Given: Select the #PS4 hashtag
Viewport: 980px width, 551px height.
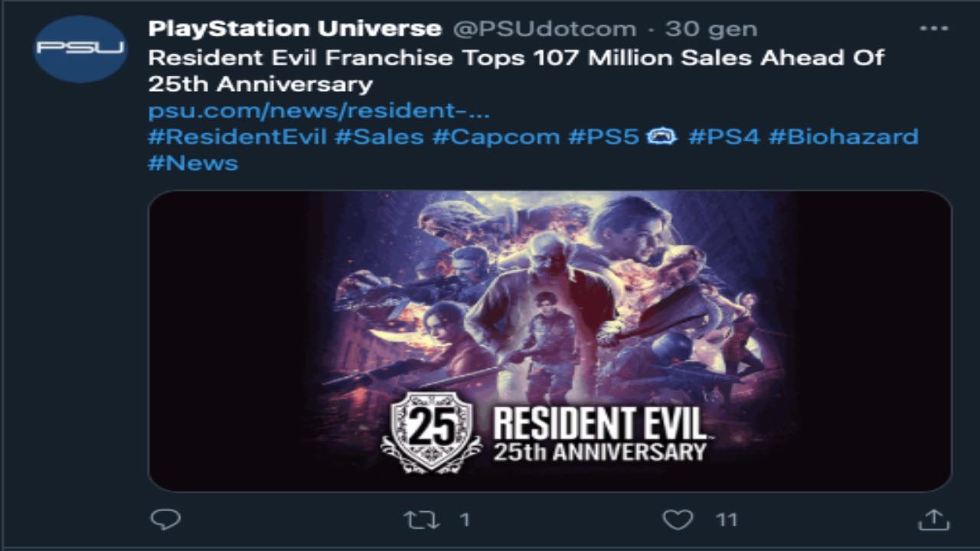Looking at the screenshot, I should pos(723,137).
